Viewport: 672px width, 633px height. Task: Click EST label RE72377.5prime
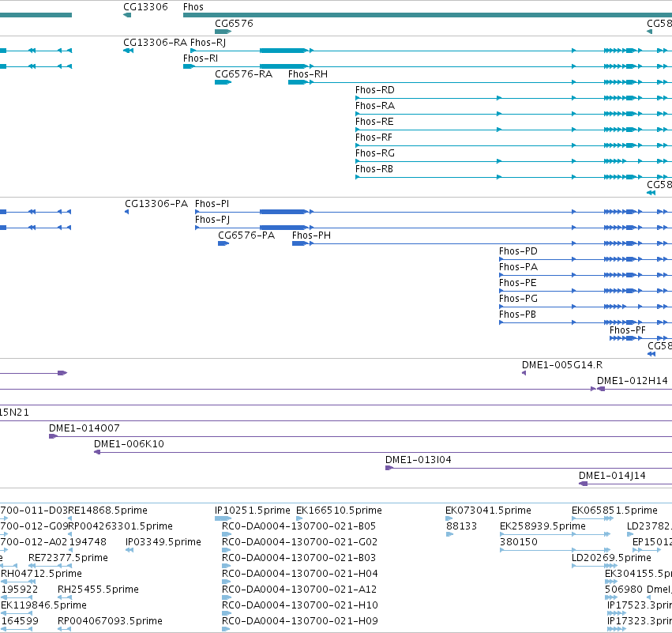tap(68, 559)
